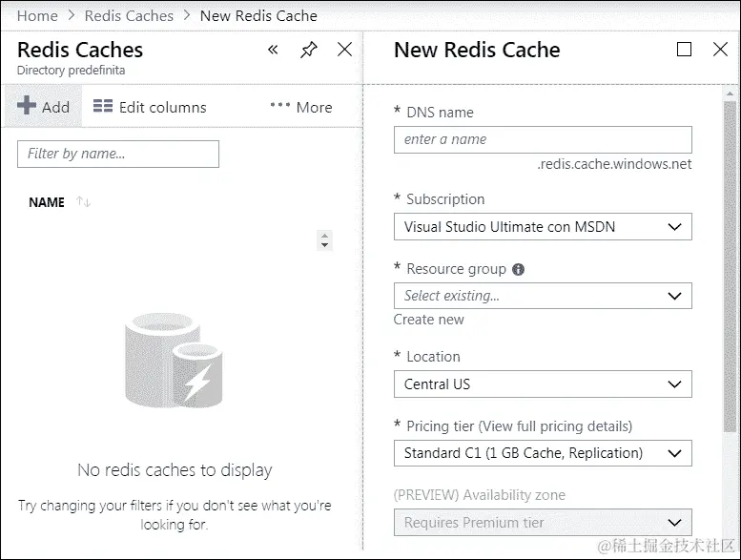
Task: Click the vertical scrollbar thumb in New Redis Cache
Action: click(731, 266)
